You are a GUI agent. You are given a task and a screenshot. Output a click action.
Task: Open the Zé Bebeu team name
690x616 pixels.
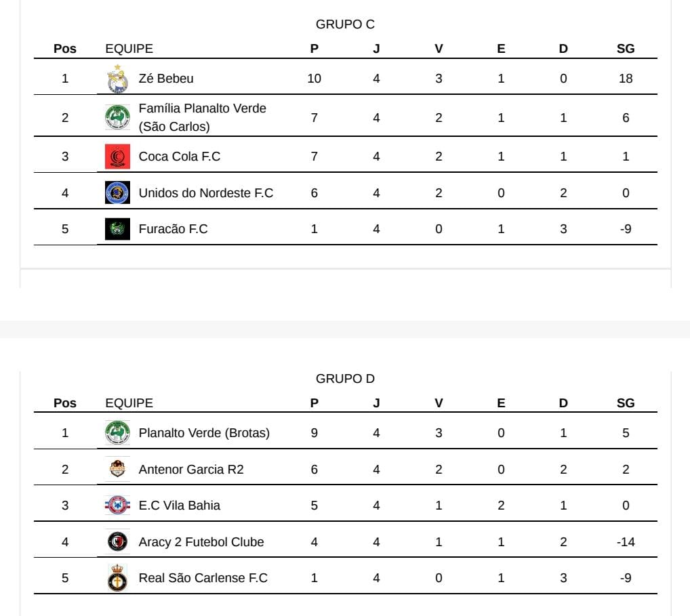click(166, 79)
